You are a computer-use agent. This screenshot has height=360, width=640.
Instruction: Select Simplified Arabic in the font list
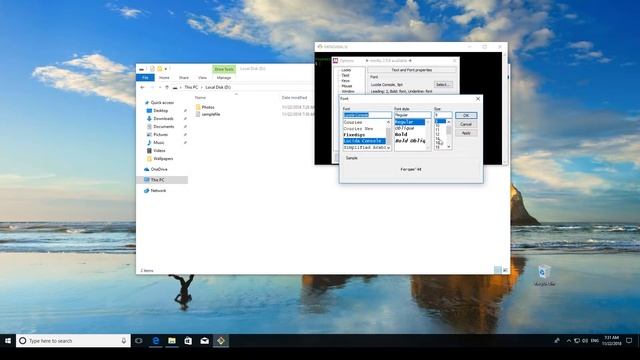363,147
